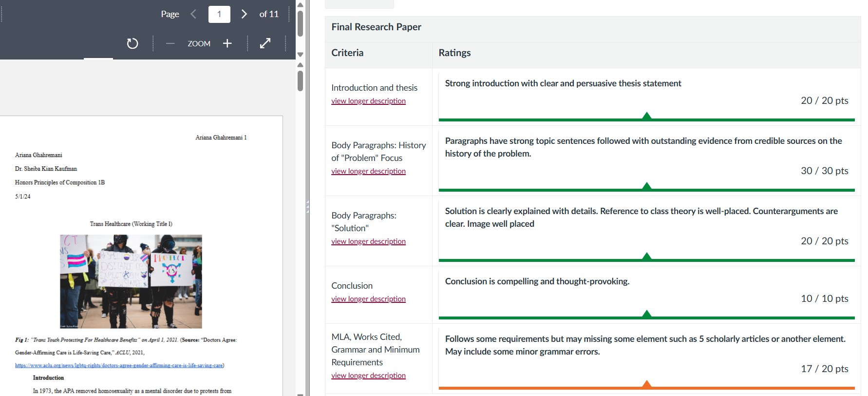This screenshot has height=396, width=868.
Task: Zoom in with the plus icon
Action: pos(227,43)
